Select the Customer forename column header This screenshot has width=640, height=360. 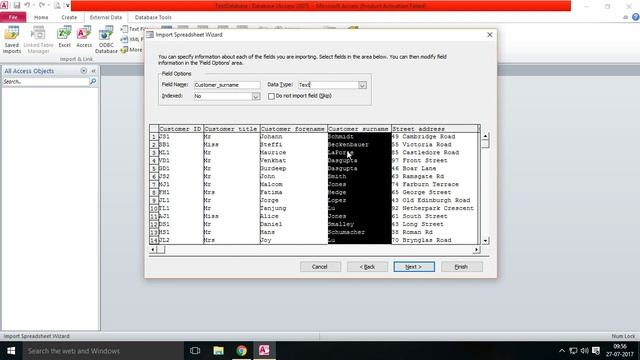click(x=293, y=129)
